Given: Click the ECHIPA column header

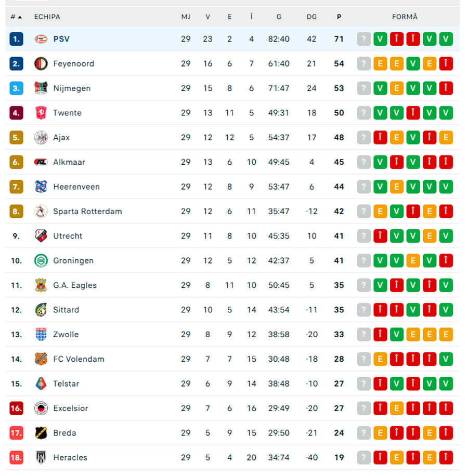Looking at the screenshot, I should (47, 17).
